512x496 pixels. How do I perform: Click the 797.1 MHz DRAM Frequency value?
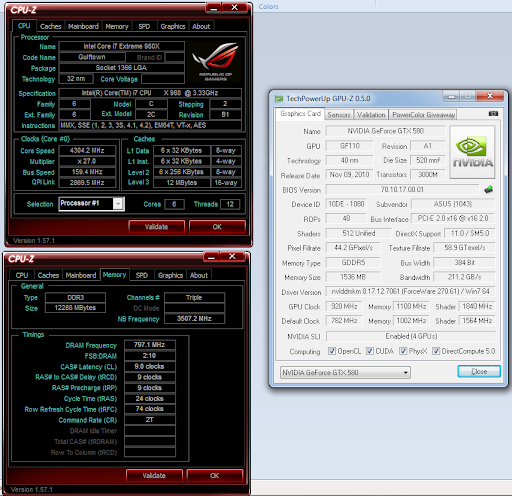[x=150, y=345]
